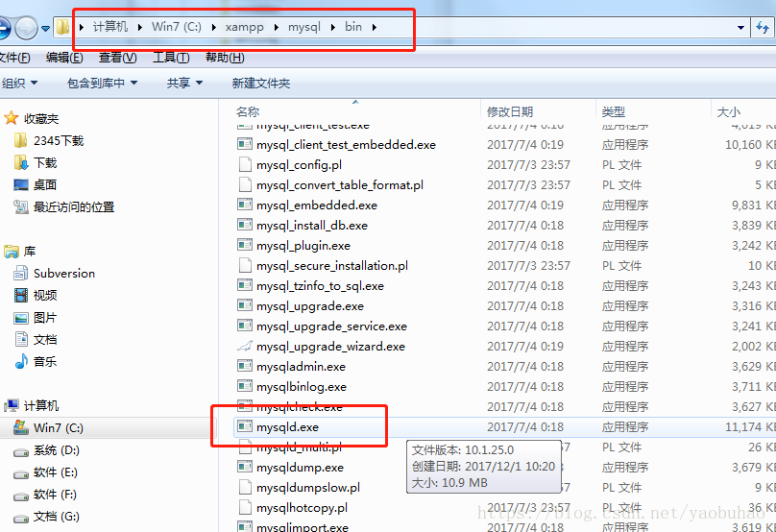Open the 帮助(H) menu

tap(225, 58)
